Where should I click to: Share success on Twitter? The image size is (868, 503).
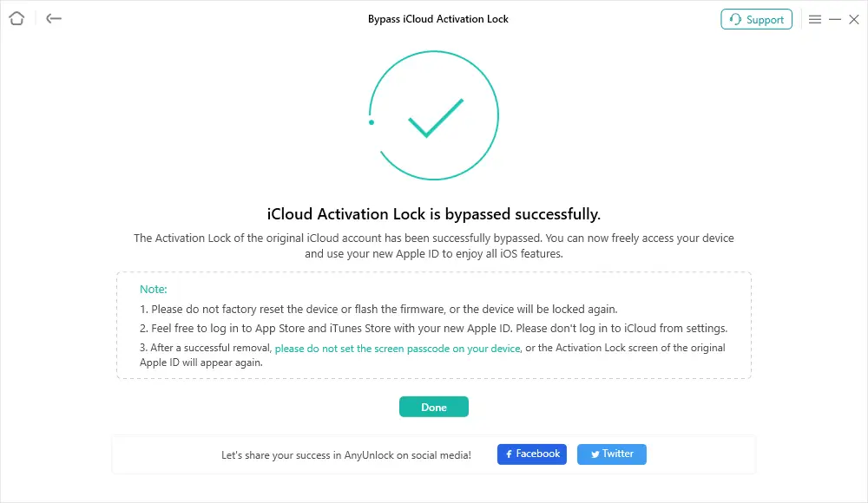pos(612,454)
